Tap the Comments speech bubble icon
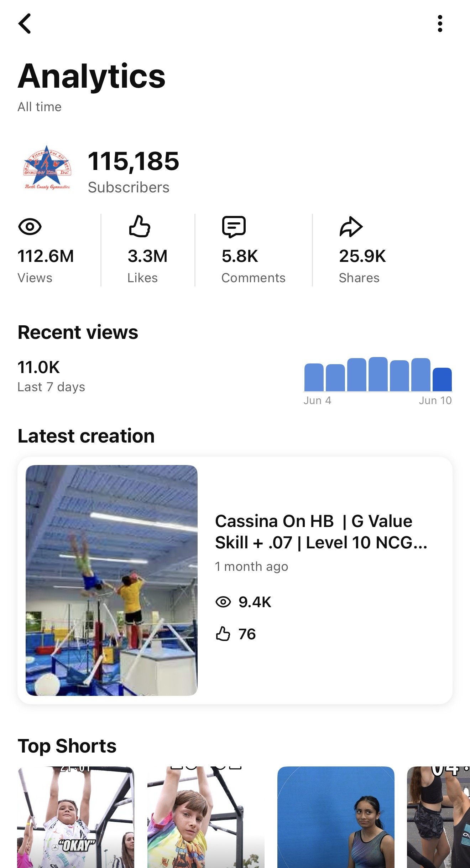Image resolution: width=470 pixels, height=868 pixels. tap(234, 227)
